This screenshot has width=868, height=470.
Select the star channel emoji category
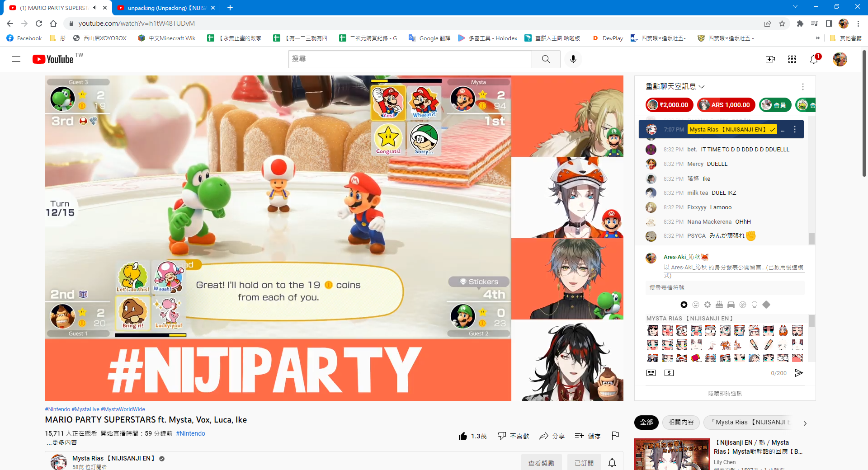tap(684, 305)
